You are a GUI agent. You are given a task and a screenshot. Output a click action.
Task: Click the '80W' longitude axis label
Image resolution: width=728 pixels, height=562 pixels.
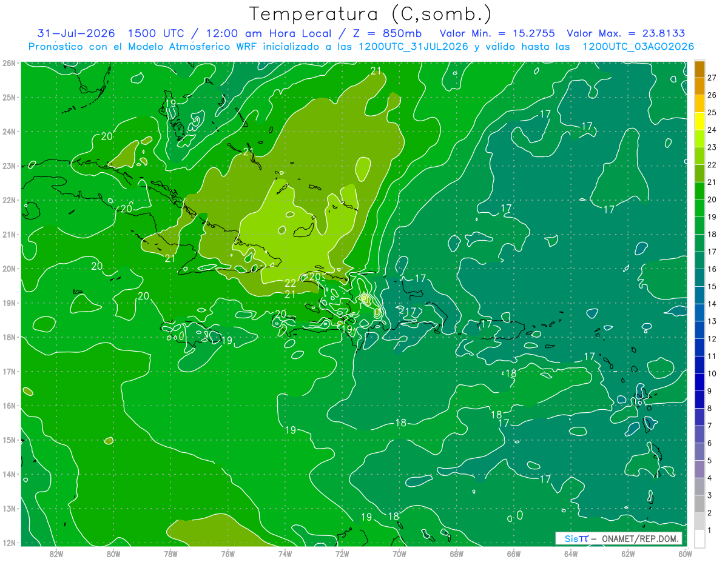113,553
